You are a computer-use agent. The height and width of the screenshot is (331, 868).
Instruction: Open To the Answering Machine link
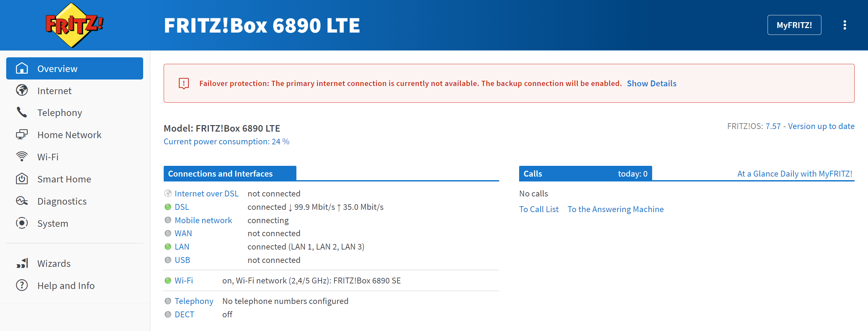[x=615, y=209]
